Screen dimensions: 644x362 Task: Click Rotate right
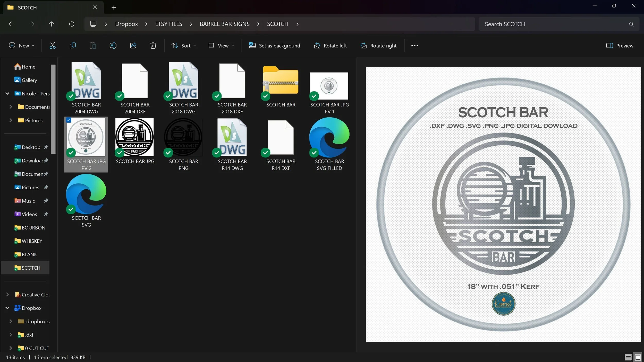pos(378,46)
